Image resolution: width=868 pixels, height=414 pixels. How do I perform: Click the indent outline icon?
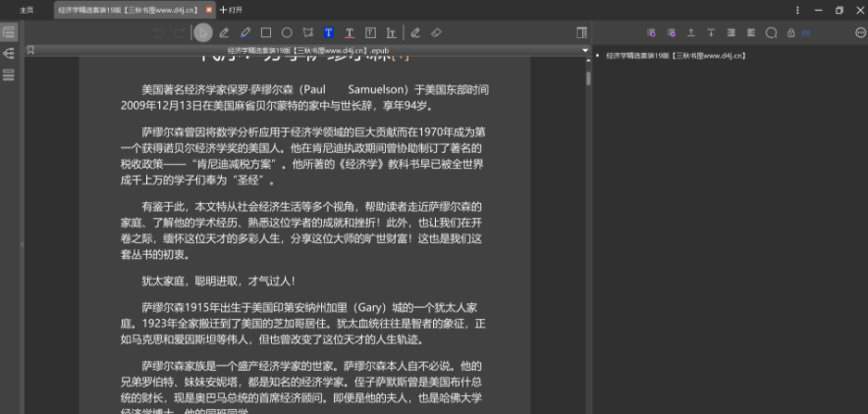point(732,33)
